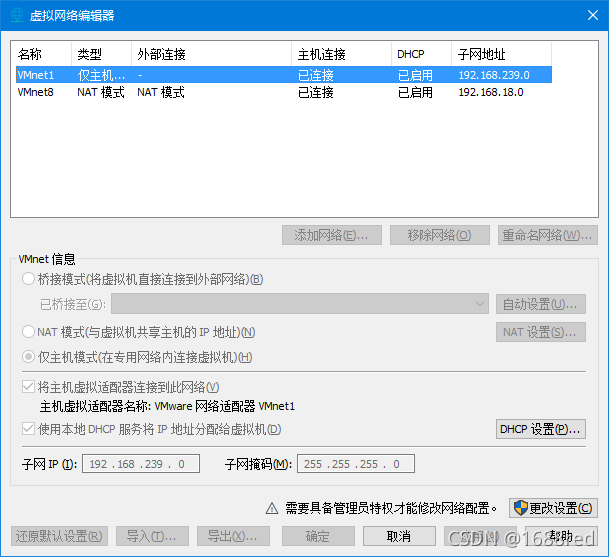609x557 pixels.
Task: Click the warning triangle icon beside admin notice
Action: coord(272,508)
